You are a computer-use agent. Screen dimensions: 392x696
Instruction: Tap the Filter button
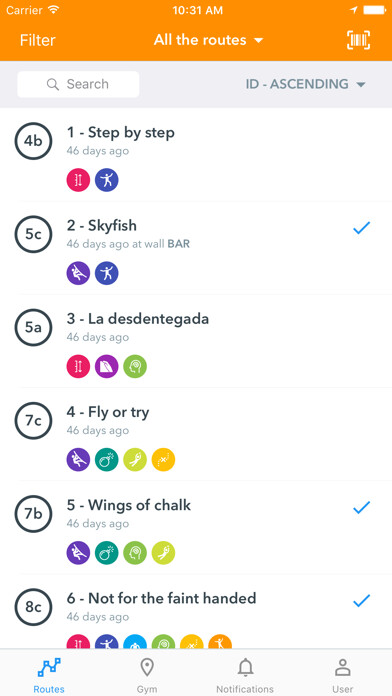click(x=38, y=40)
